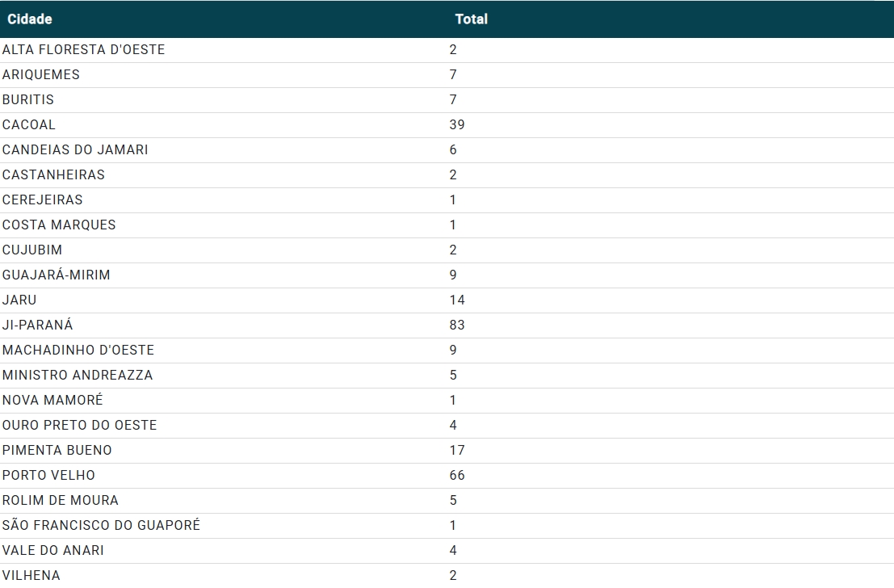Select the SÃO FRANCISCO DO GUAPORÉ row
The image size is (894, 588).
tap(101, 526)
